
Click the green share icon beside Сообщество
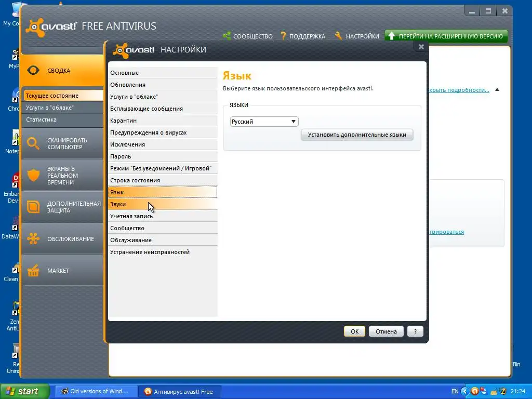pyautogui.click(x=227, y=36)
